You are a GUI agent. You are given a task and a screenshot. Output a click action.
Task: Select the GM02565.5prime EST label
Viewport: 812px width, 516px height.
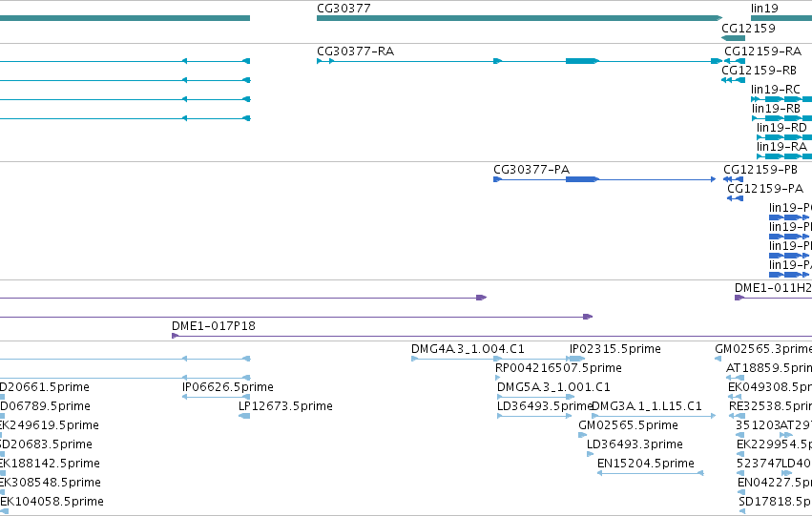(628, 425)
